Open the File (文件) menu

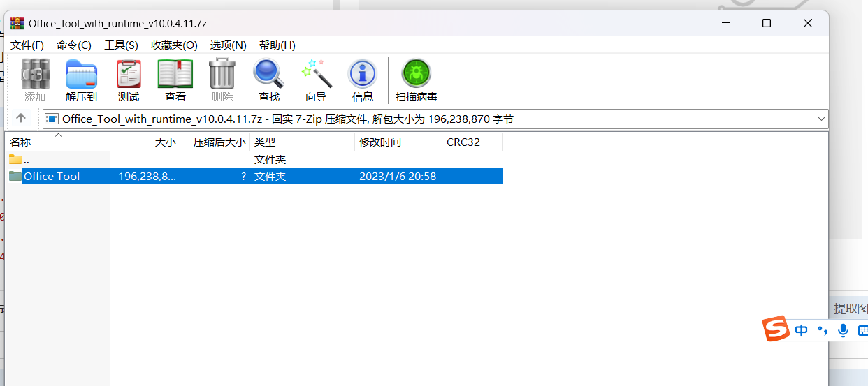pyautogui.click(x=27, y=45)
